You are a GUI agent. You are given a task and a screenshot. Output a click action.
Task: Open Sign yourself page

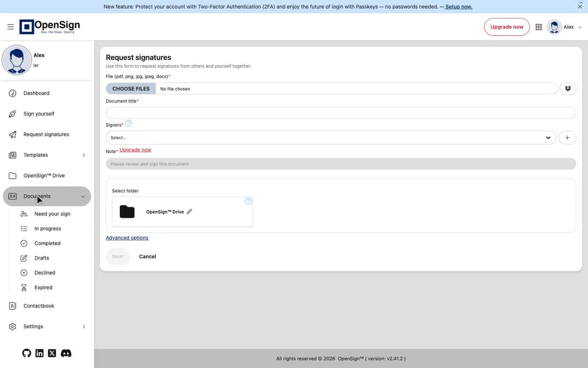coord(39,114)
